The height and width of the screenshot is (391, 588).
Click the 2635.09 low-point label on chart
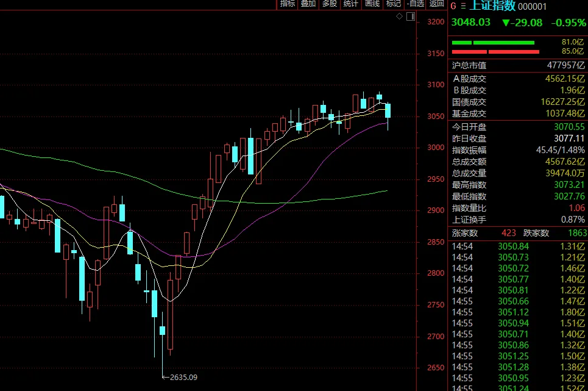[x=183, y=377]
